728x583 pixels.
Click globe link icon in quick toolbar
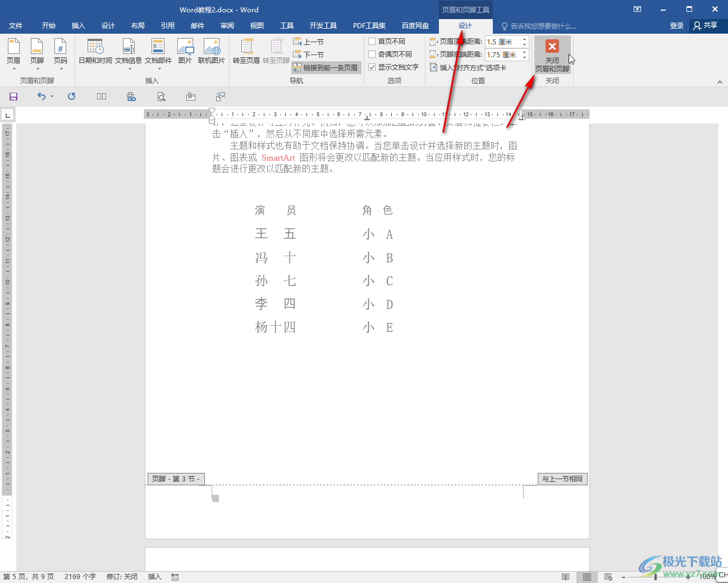pyautogui.click(x=131, y=97)
